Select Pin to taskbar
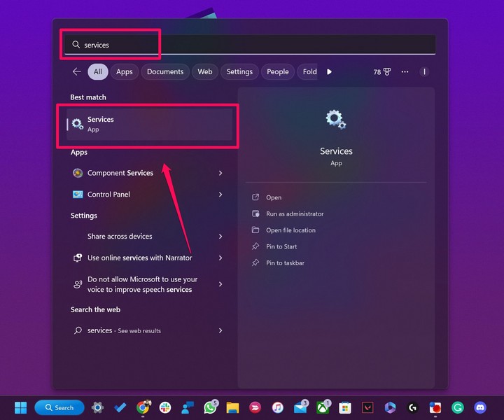Image resolution: width=504 pixels, height=420 pixels. (x=285, y=263)
